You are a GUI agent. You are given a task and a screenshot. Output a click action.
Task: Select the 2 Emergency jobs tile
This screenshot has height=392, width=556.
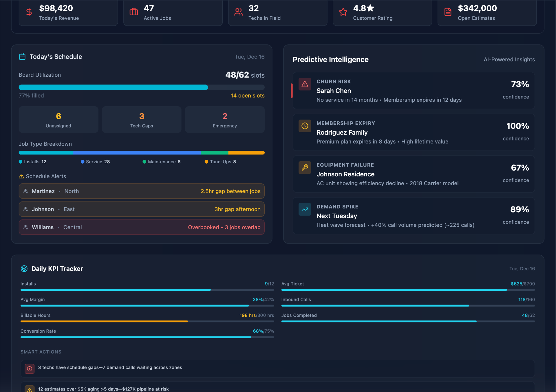225,120
